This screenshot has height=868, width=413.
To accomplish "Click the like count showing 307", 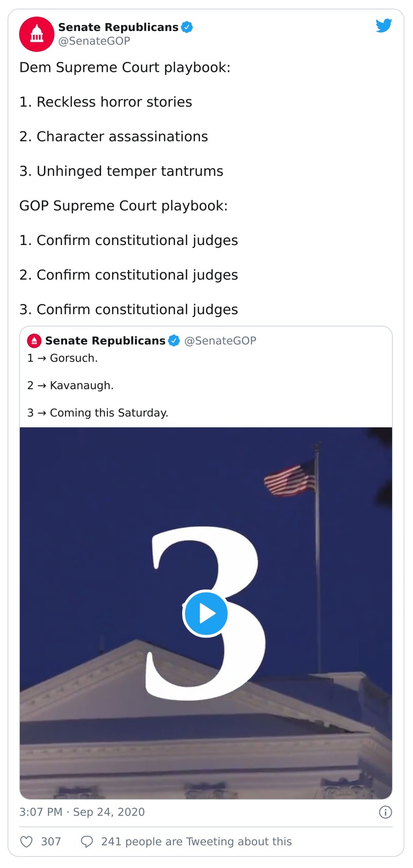I will coord(51,841).
